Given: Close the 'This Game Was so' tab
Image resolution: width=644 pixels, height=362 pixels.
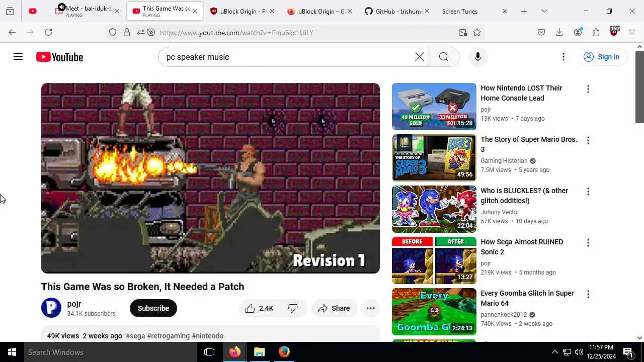Looking at the screenshot, I should click(195, 11).
